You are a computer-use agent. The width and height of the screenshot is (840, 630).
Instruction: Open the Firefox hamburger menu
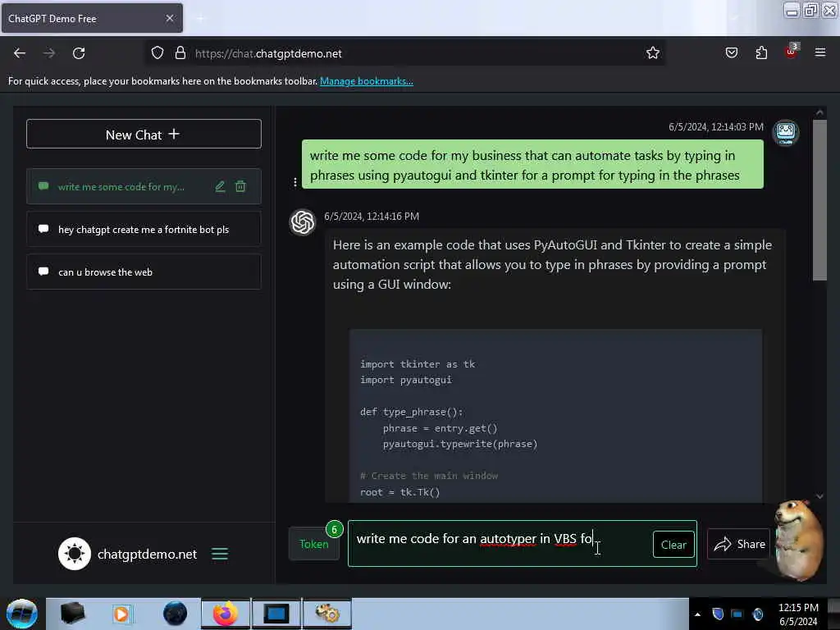[820, 52]
